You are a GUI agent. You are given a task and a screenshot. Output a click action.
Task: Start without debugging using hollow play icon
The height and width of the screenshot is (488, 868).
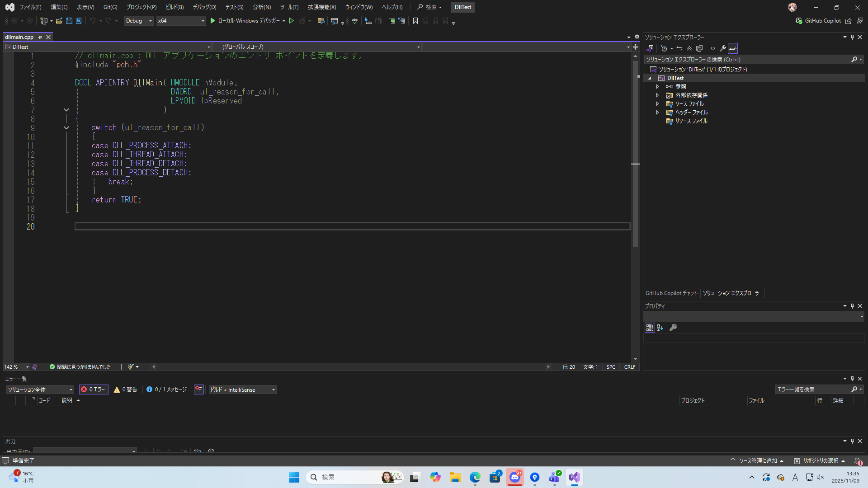point(292,21)
